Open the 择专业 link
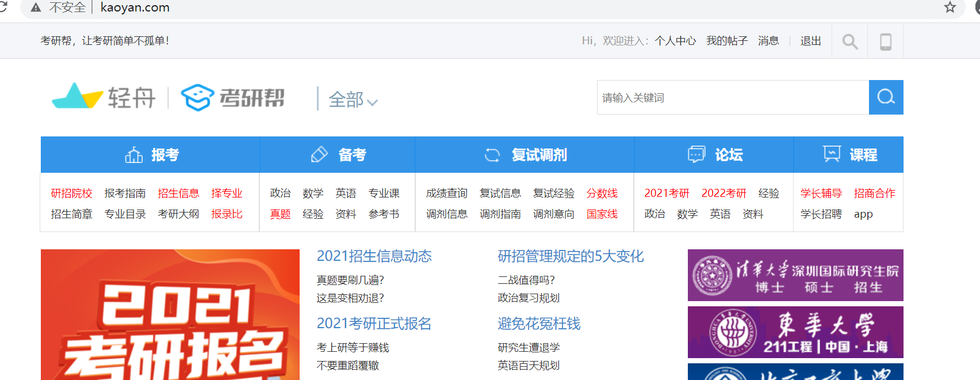980x380 pixels. pos(227,193)
